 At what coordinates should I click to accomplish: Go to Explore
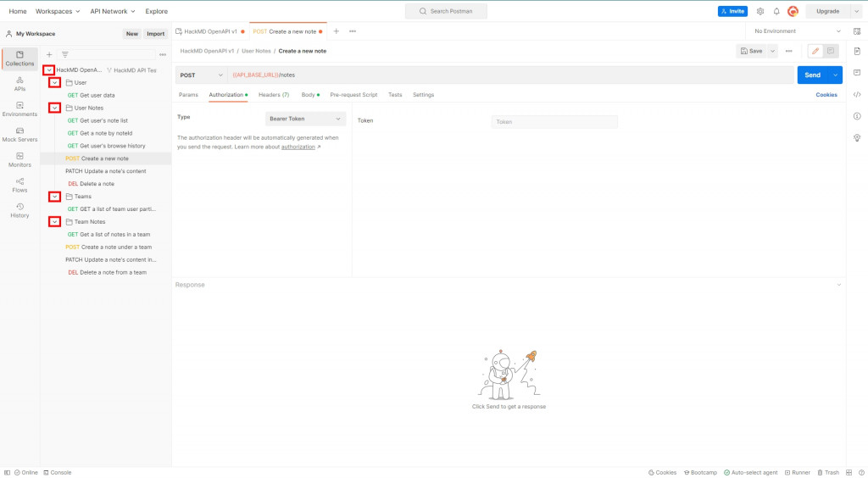click(157, 11)
